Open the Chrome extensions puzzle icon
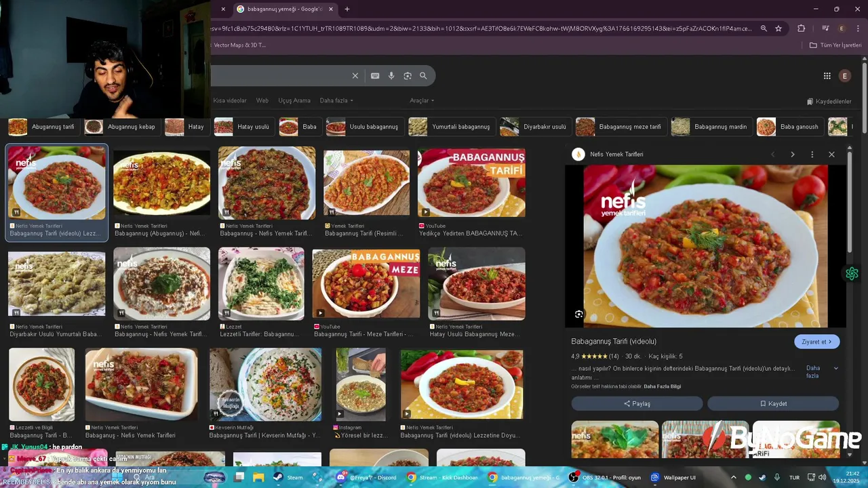 [802, 28]
